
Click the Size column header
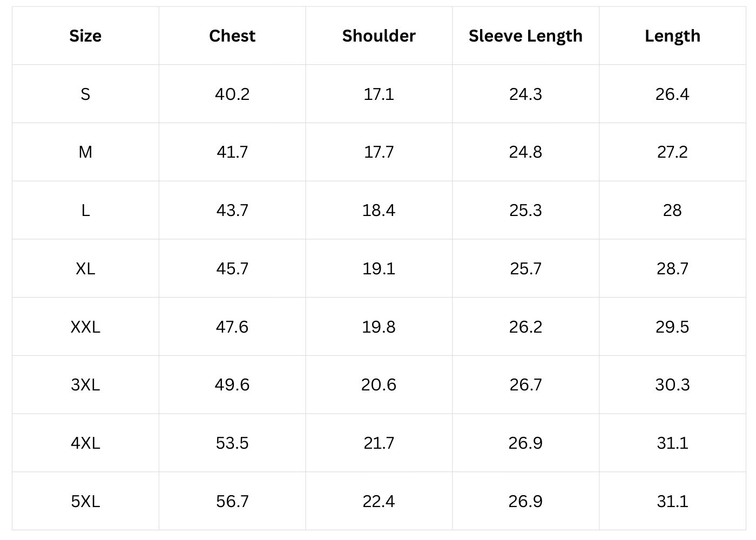(x=85, y=36)
